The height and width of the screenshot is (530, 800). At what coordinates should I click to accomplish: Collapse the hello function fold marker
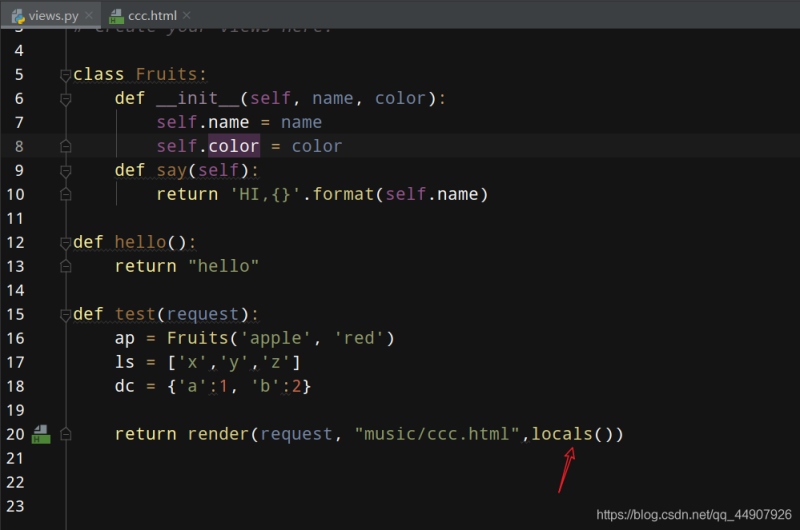tap(66, 243)
